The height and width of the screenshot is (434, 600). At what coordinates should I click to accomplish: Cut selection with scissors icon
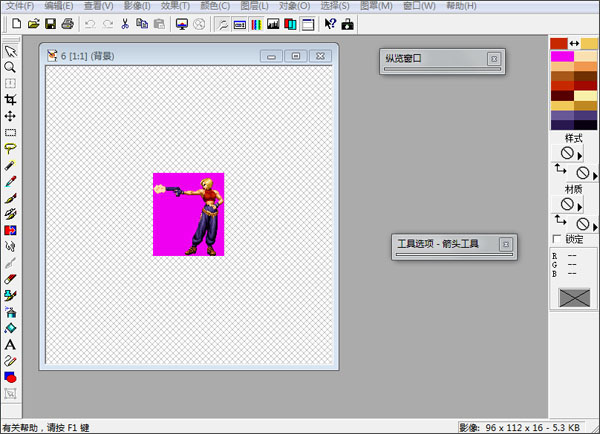pyautogui.click(x=125, y=24)
